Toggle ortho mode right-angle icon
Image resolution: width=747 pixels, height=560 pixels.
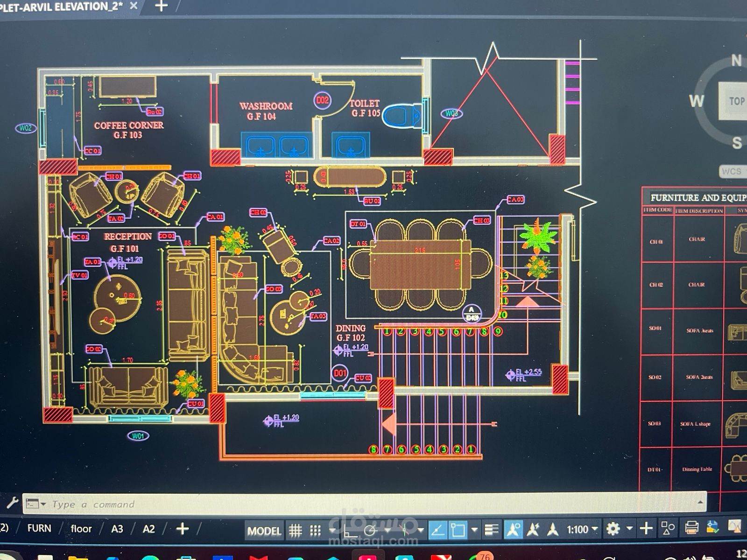point(350,531)
